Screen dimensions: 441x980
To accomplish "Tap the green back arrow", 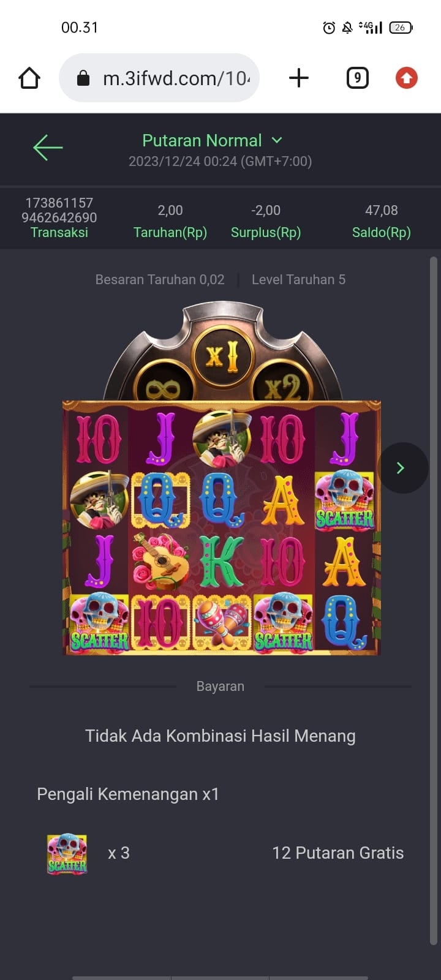I will pos(48,148).
